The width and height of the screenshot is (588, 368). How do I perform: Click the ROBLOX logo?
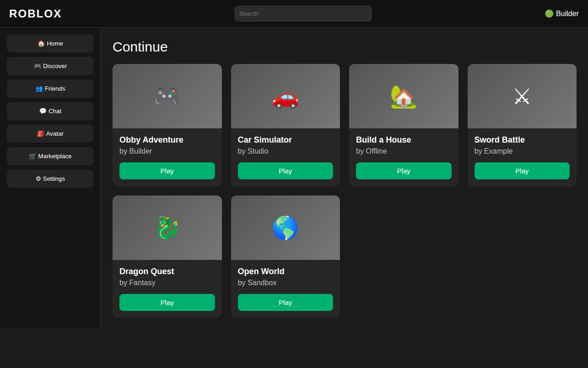(x=35, y=14)
